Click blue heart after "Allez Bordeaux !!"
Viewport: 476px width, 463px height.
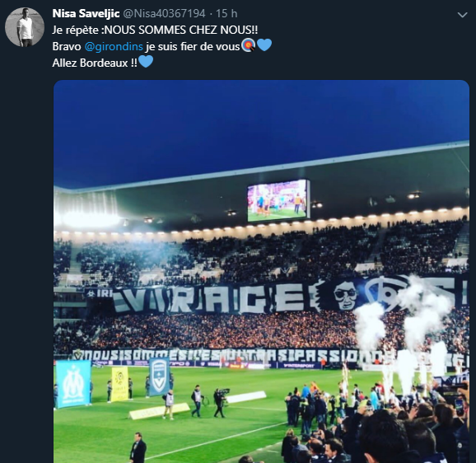pos(146,62)
